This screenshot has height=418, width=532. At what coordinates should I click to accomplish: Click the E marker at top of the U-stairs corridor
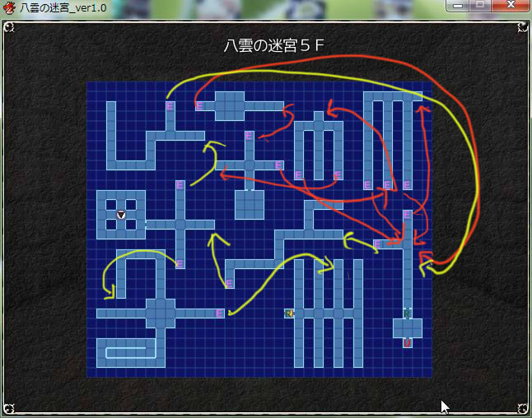tap(407, 215)
